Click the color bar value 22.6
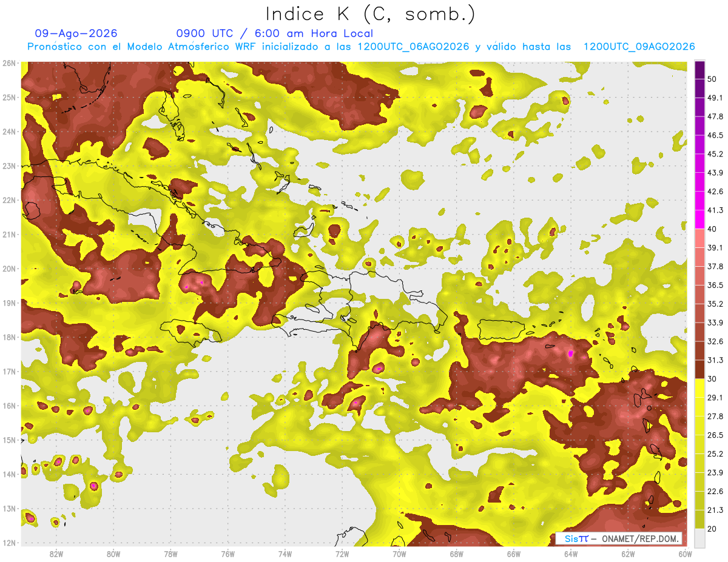 pos(715,491)
